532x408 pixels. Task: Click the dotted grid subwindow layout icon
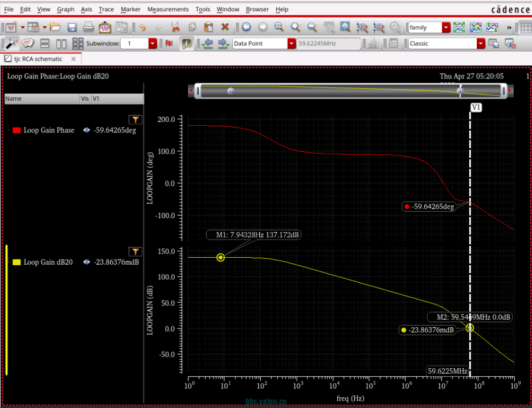[x=78, y=43]
